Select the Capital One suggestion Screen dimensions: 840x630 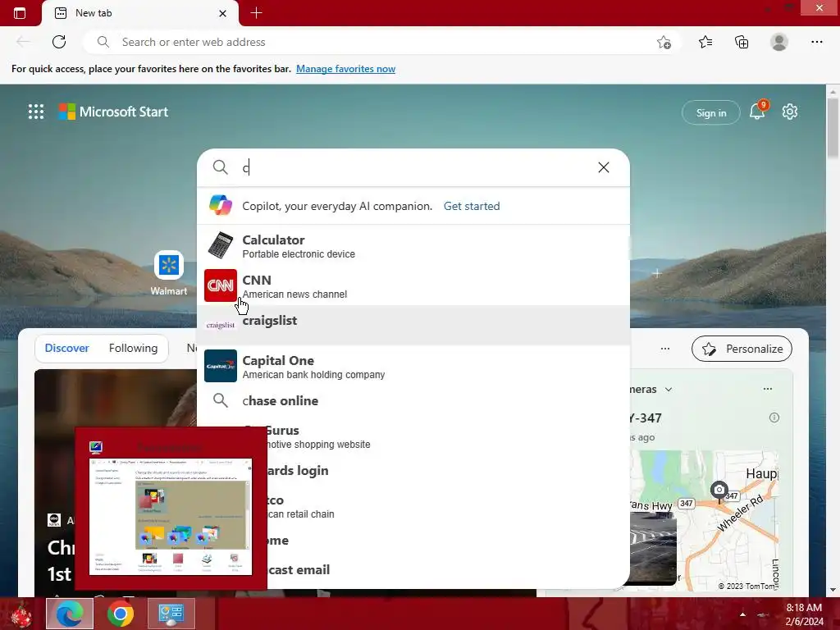click(x=413, y=367)
